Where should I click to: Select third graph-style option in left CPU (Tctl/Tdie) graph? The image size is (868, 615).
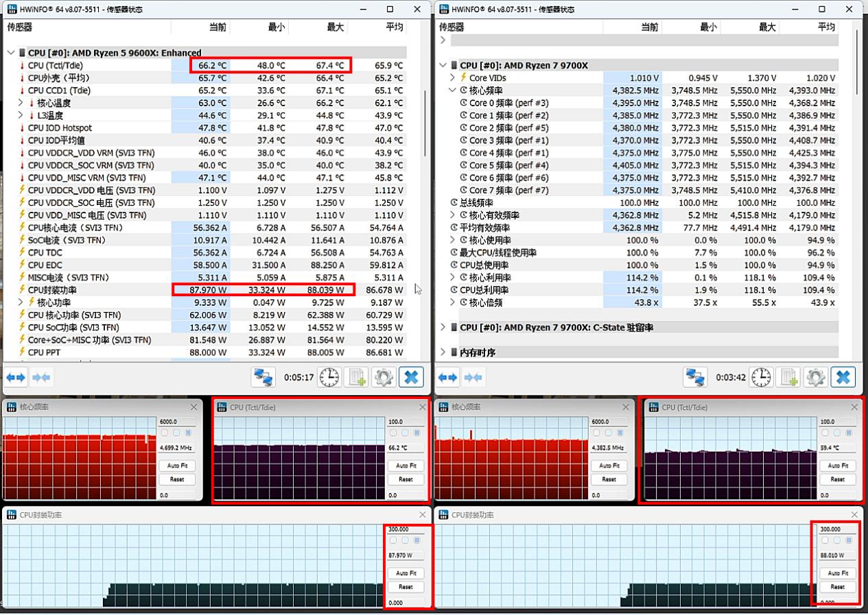(x=417, y=433)
